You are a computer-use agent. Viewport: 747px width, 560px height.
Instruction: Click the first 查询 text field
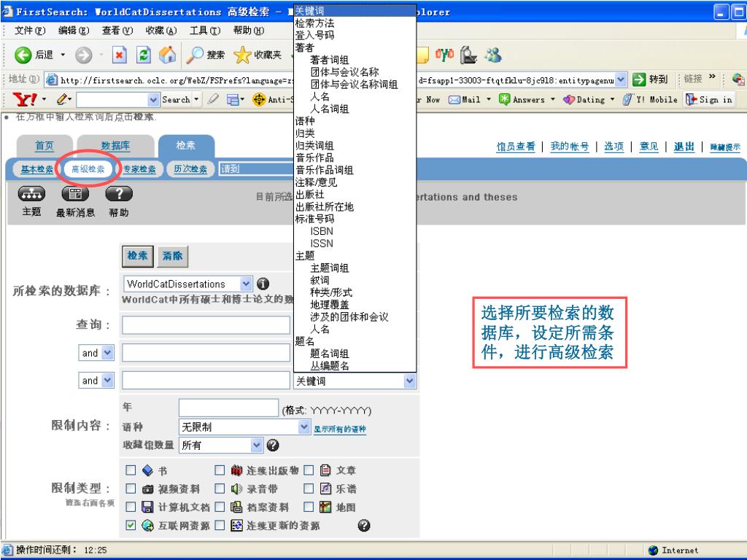[206, 325]
